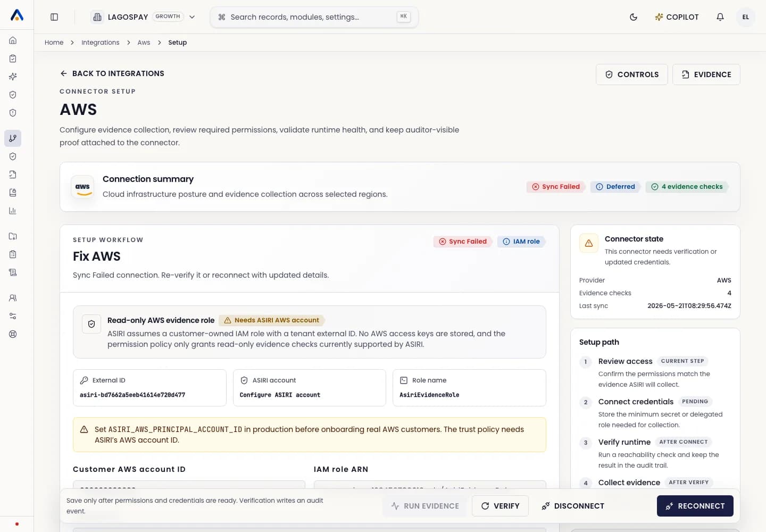The height and width of the screenshot is (532, 766).
Task: Click the IAM role badge
Action: tap(521, 242)
